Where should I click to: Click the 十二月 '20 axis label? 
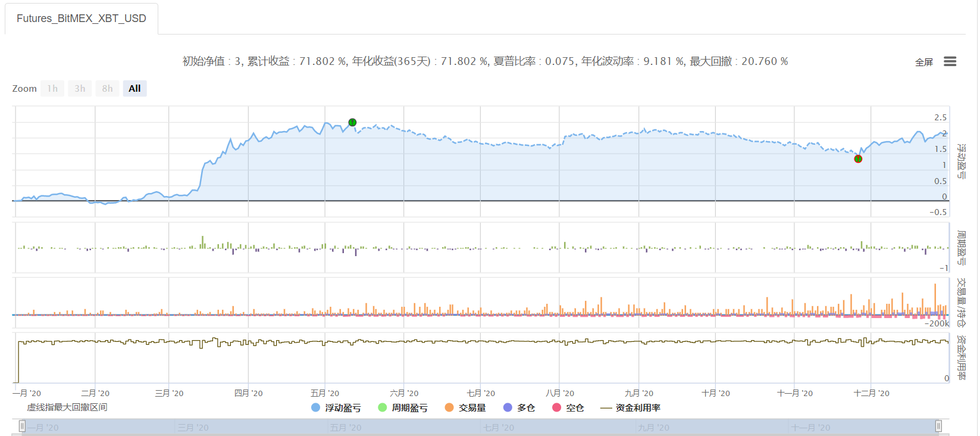click(872, 393)
